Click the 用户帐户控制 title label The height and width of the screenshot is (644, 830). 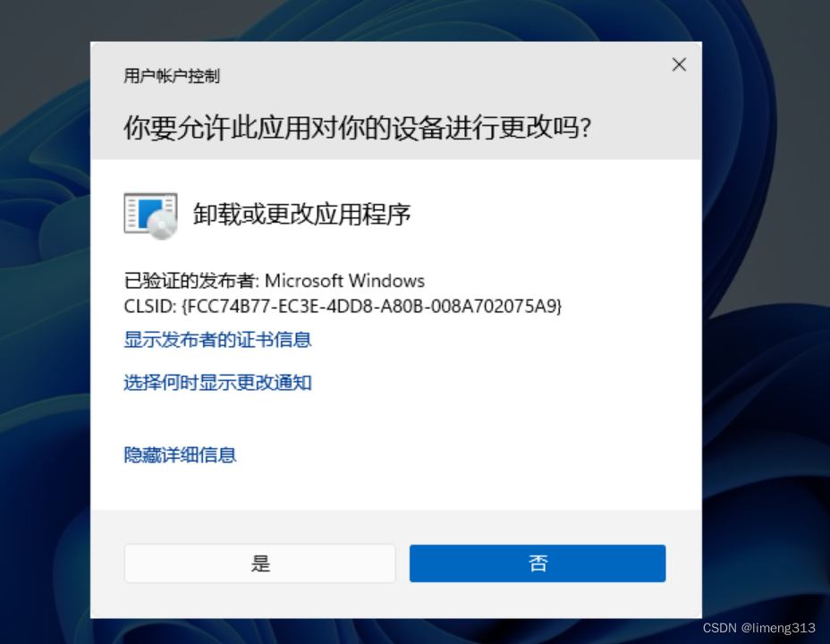point(172,76)
